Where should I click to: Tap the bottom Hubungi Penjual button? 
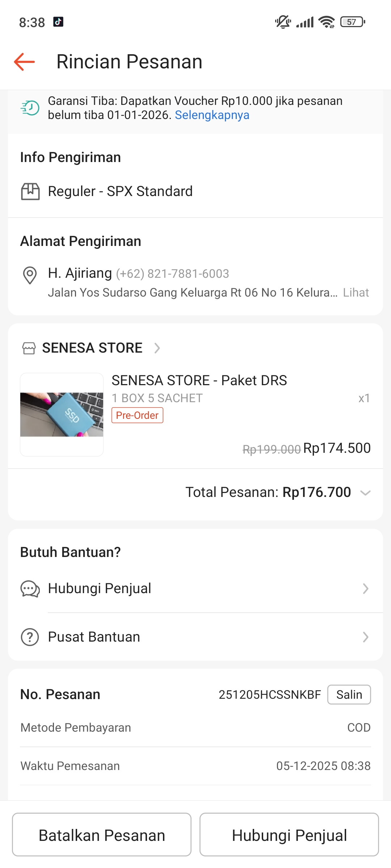(289, 835)
